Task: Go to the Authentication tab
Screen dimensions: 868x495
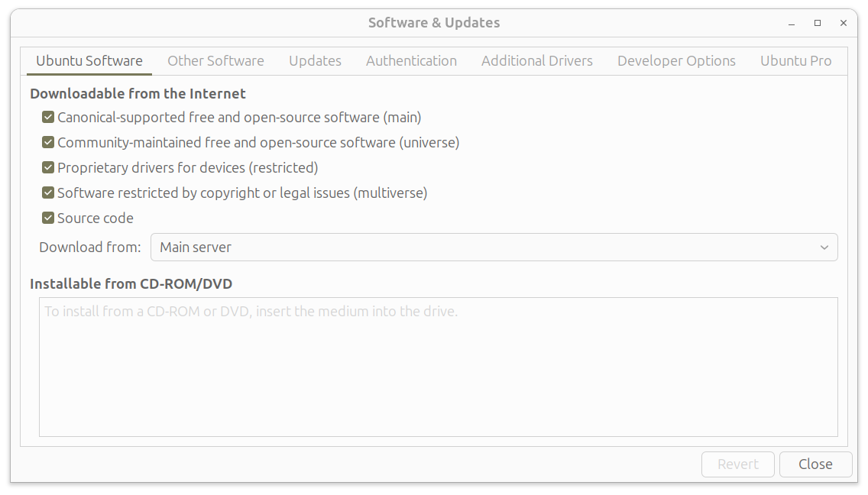Action: point(411,61)
